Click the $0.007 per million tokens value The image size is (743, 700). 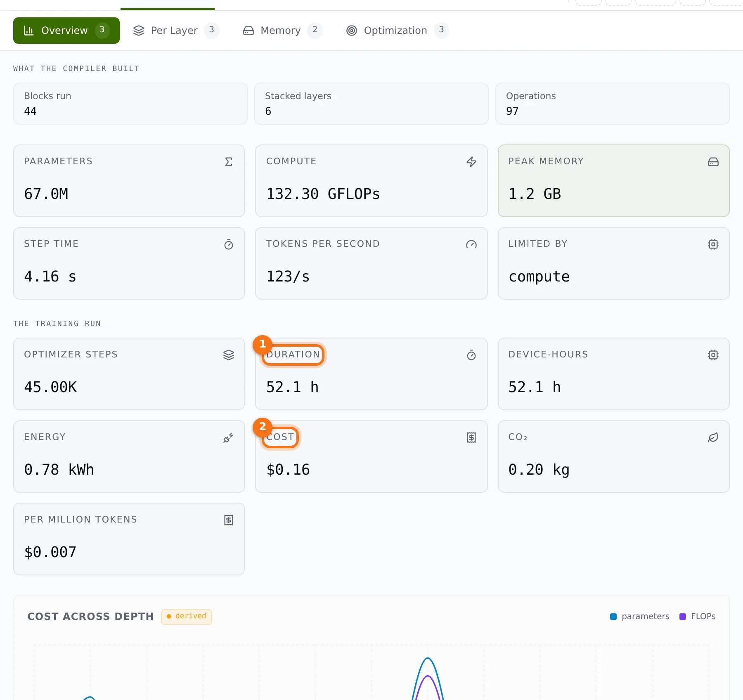click(x=50, y=552)
